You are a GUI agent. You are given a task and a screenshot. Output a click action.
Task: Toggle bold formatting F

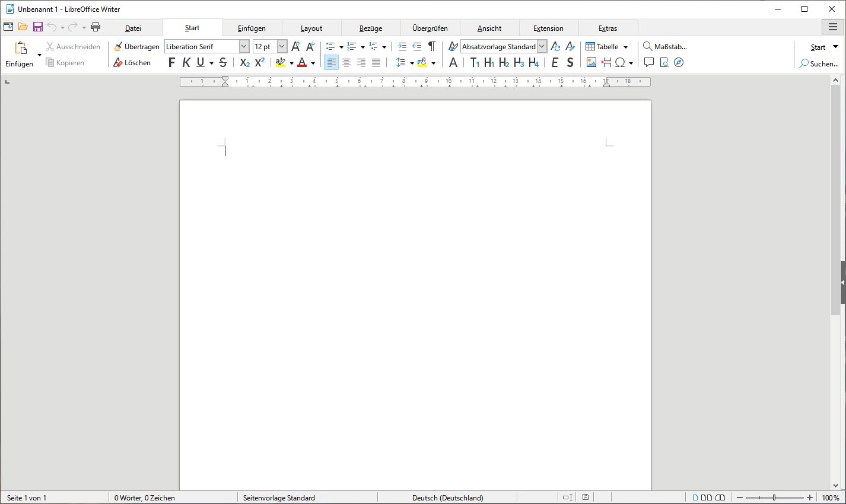pyautogui.click(x=171, y=62)
